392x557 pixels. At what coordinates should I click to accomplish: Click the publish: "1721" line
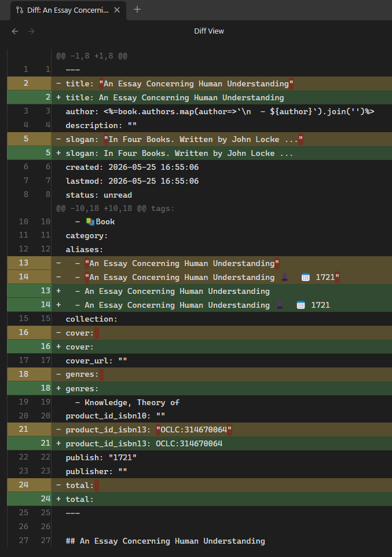(101, 457)
